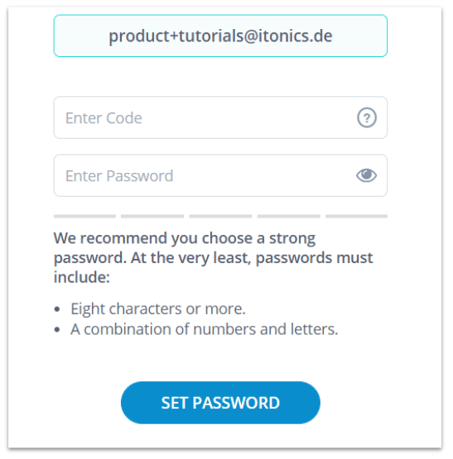The height and width of the screenshot is (459, 453).
Task: Click the first password strength bar segment
Action: tap(85, 216)
